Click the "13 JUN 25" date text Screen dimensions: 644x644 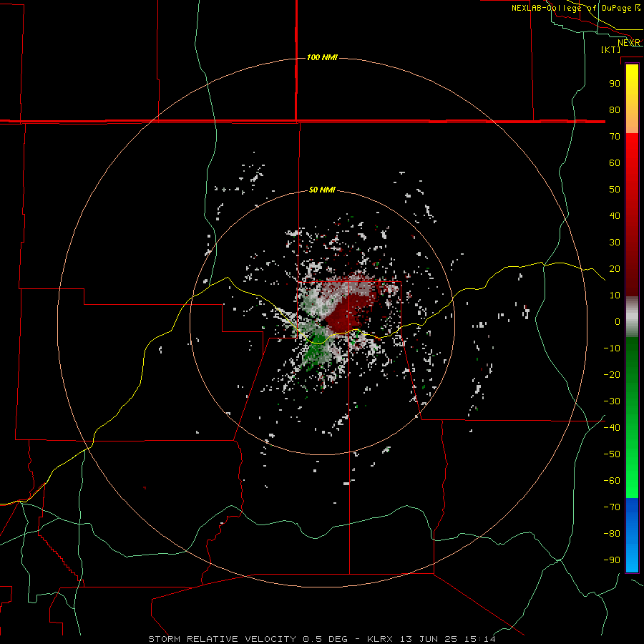[428, 639]
